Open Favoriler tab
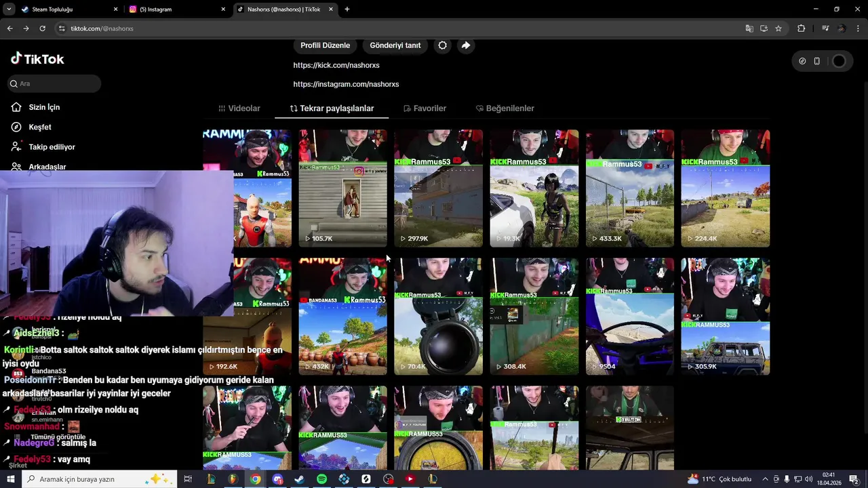868x488 pixels. pos(425,108)
